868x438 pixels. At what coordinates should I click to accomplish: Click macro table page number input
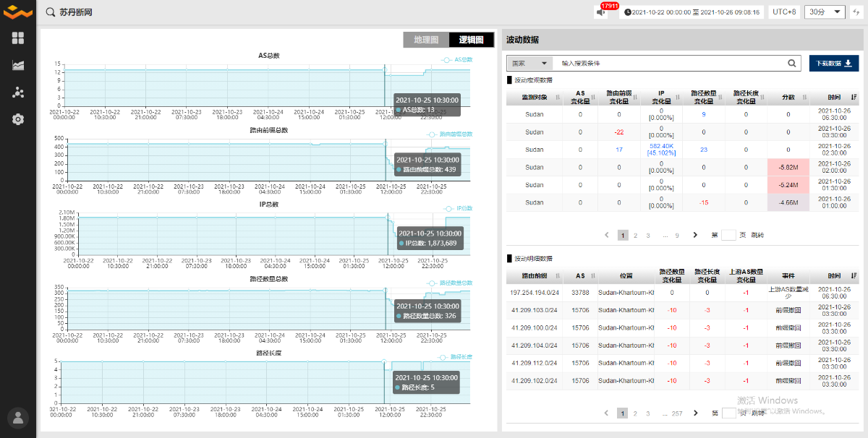[728, 235]
